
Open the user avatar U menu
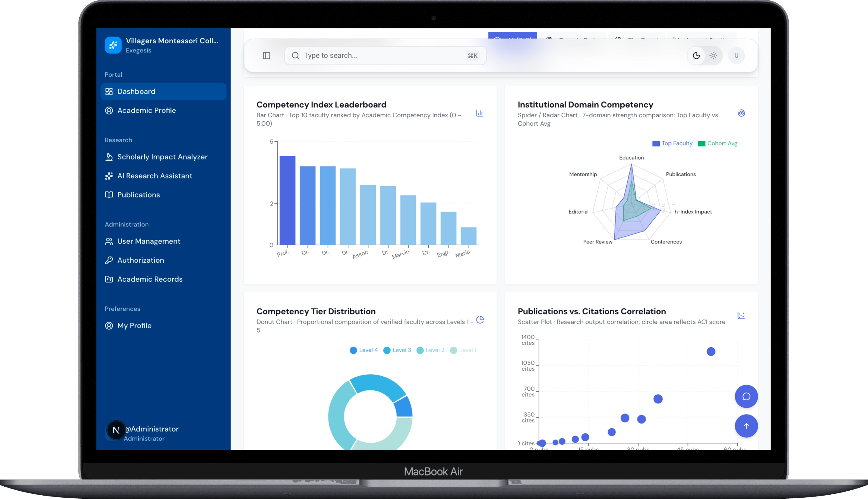[x=736, y=55]
